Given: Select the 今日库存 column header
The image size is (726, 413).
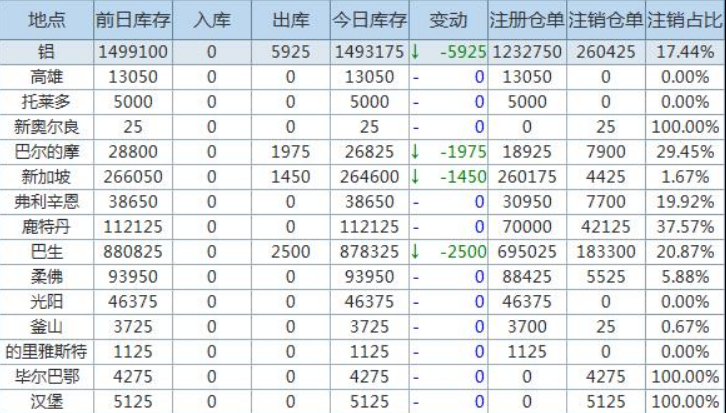Looking at the screenshot, I should coord(370,21).
